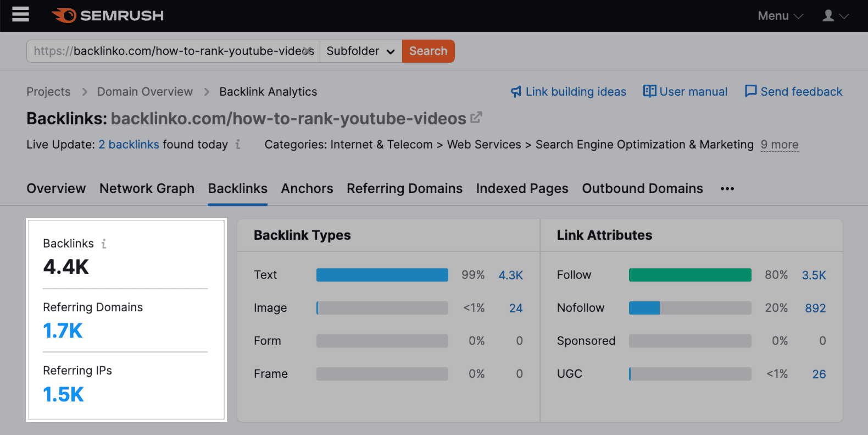868x435 pixels.
Task: Click the 20% Nofollow percentage
Action: [776, 308]
